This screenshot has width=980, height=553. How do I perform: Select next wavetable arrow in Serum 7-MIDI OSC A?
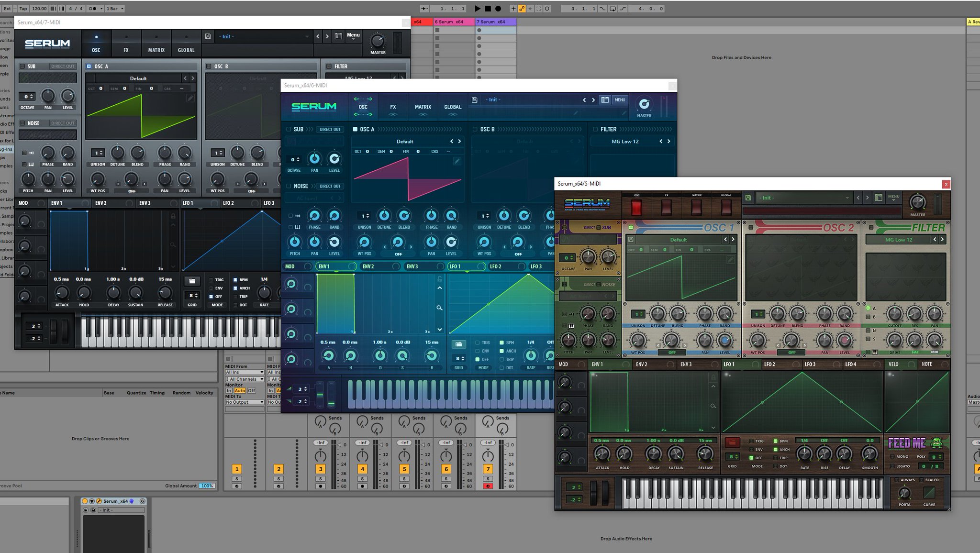tap(193, 78)
